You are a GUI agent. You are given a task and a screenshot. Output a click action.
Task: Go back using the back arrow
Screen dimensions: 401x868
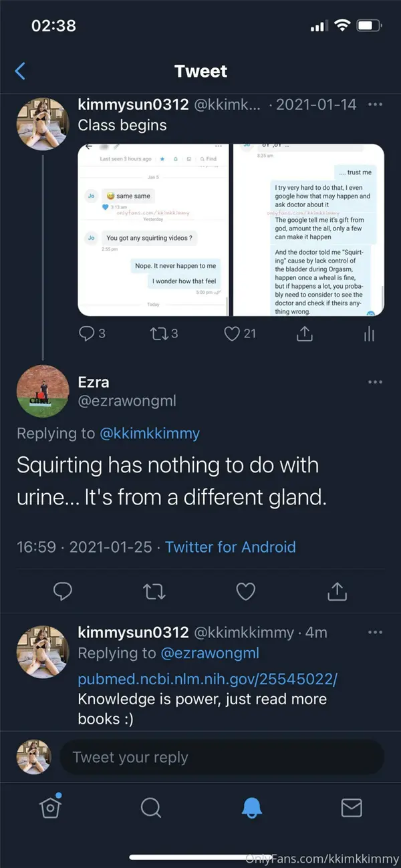point(20,71)
